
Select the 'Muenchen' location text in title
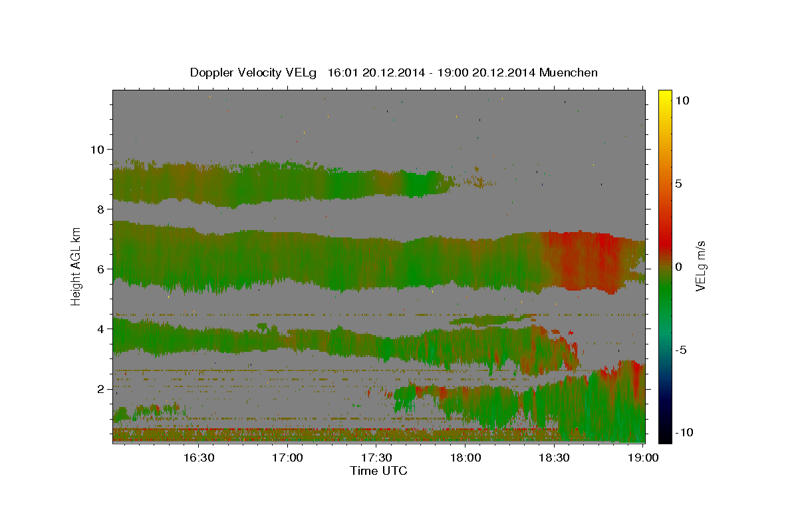(x=569, y=72)
